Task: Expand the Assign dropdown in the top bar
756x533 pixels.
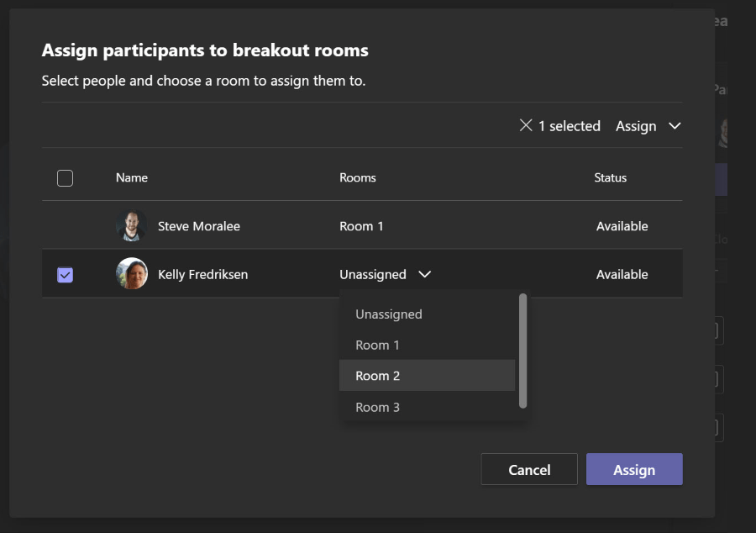Action: coord(648,126)
